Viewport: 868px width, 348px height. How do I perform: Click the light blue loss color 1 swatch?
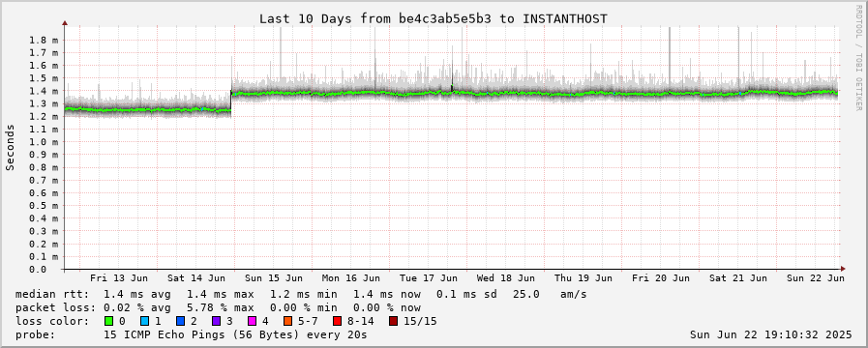coord(144,321)
